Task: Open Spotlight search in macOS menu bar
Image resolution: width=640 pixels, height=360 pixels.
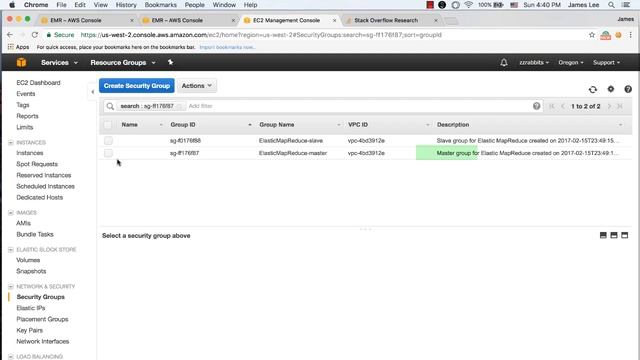Action: (611, 5)
